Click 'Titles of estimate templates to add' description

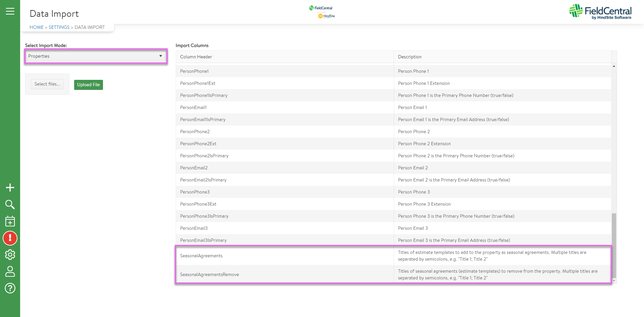492,256
